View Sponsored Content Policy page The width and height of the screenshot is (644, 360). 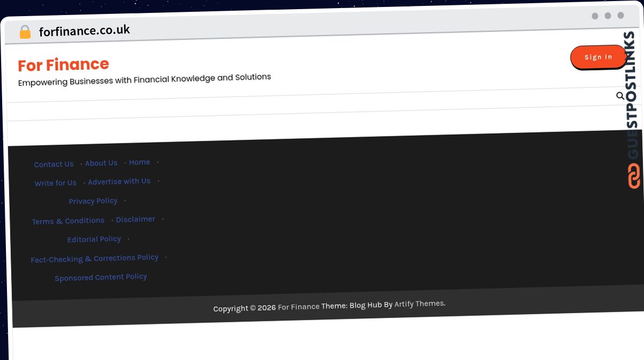click(101, 277)
